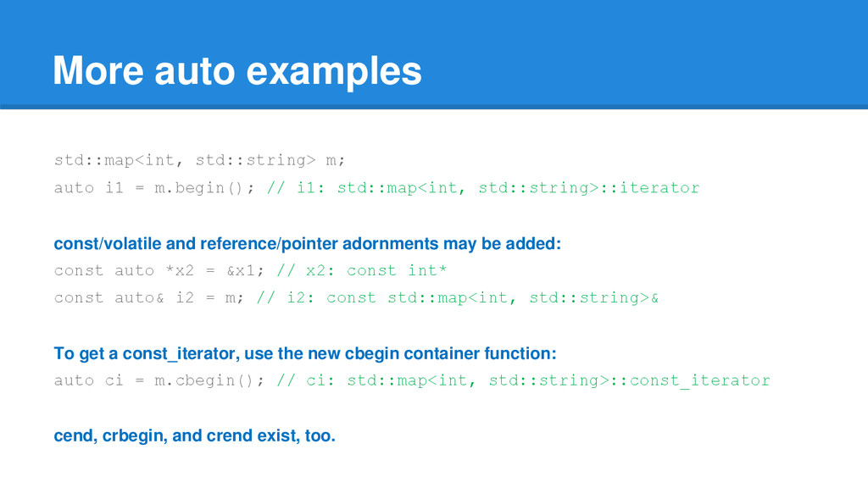Click the "auto ci = m.cbegin();" code
The height and width of the screenshot is (488, 868).
[x=159, y=380]
